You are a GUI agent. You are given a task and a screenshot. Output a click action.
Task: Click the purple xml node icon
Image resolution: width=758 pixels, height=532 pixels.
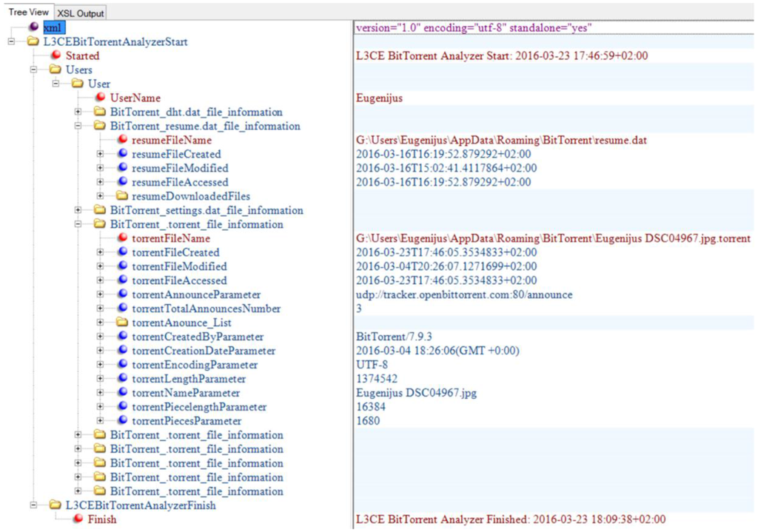pos(33,27)
